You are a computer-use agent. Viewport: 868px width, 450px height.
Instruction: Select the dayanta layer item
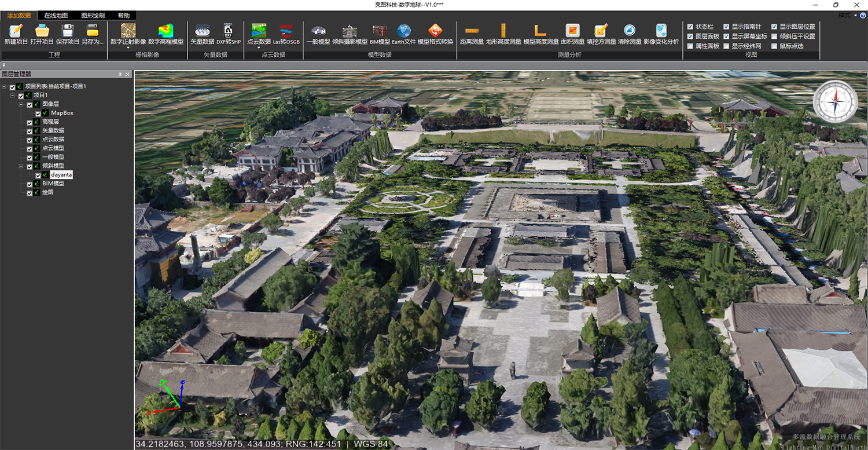coord(61,174)
